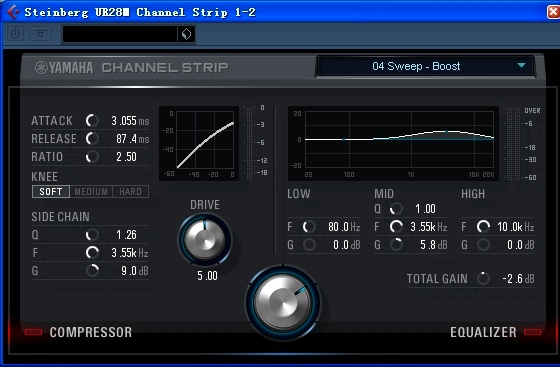Viewport: 560px width, 367px height.
Task: Open the 04 Sweep - Boost preset dropdown
Action: point(425,66)
